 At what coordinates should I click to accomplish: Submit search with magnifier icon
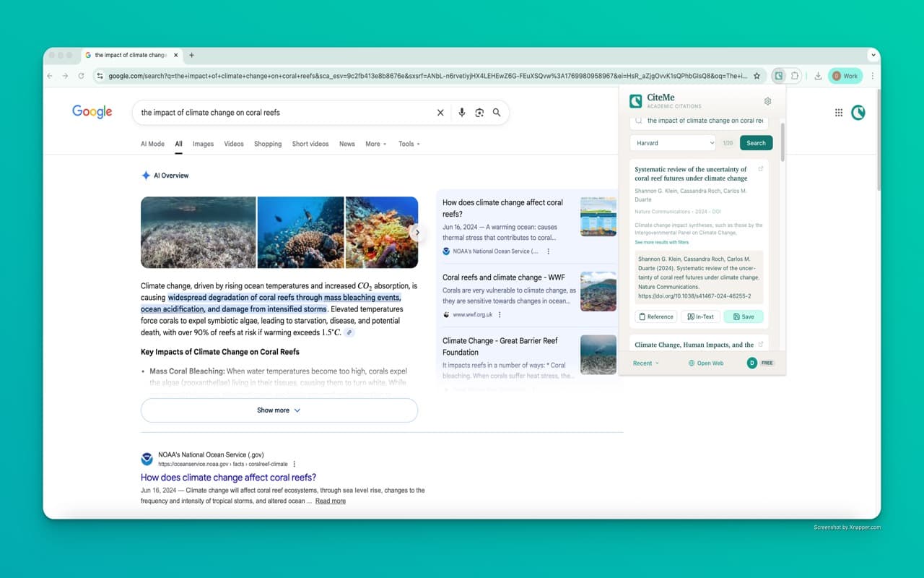pos(497,113)
